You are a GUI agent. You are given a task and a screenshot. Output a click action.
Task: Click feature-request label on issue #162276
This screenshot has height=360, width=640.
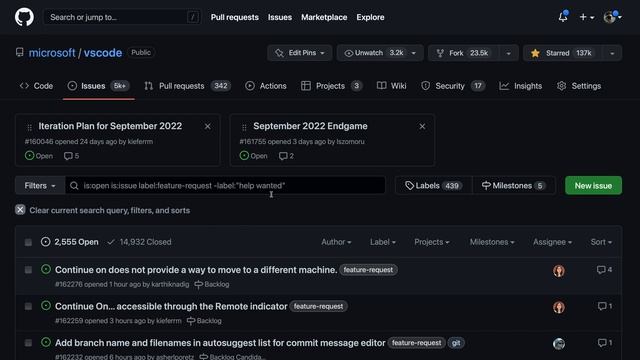point(368,270)
